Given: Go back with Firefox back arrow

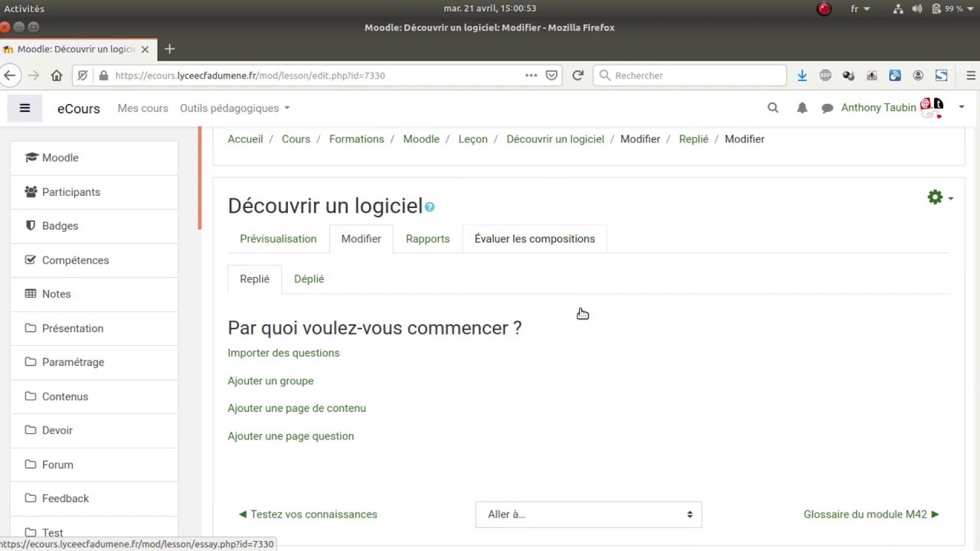Looking at the screenshot, I should tap(10, 75).
